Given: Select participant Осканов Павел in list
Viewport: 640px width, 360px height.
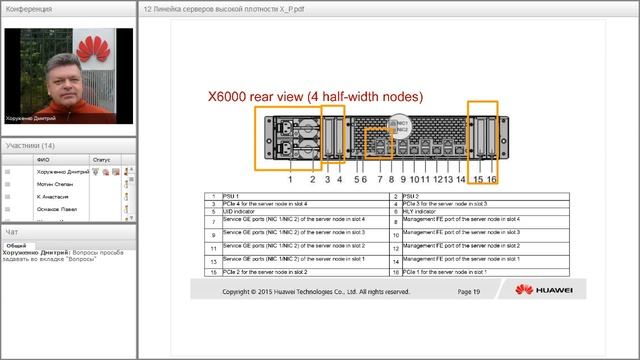Looking at the screenshot, I should pyautogui.click(x=57, y=209).
